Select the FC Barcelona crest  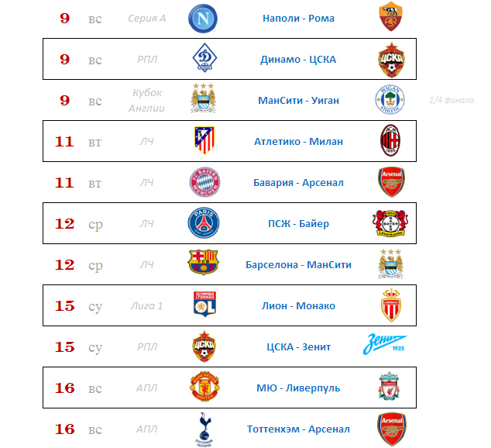203,264
